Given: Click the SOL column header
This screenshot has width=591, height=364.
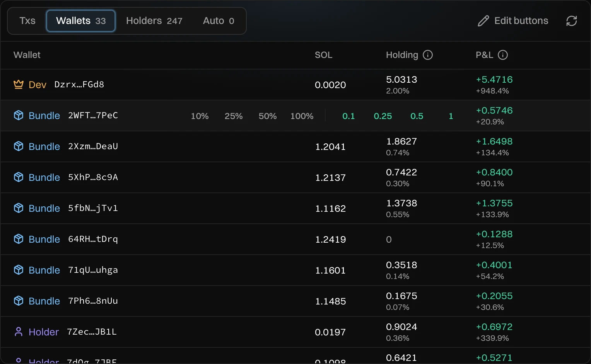Looking at the screenshot, I should (324, 55).
